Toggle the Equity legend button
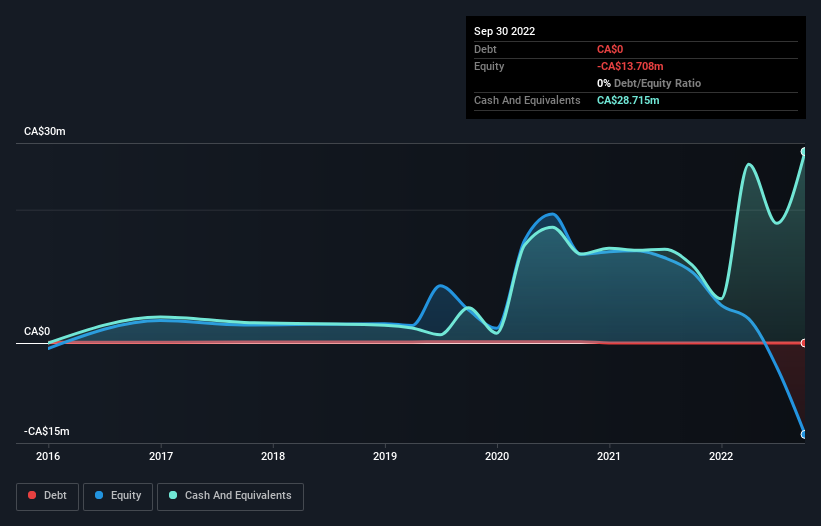The width and height of the screenshot is (821, 526). (118, 496)
